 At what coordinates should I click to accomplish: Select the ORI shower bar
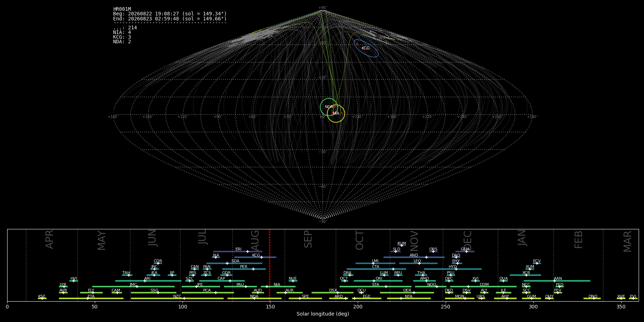point(378,281)
